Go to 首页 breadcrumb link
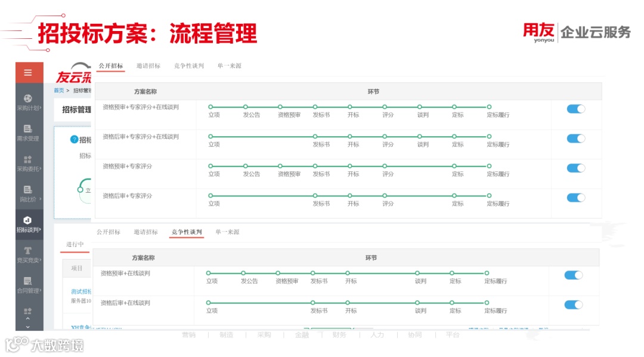 point(58,91)
